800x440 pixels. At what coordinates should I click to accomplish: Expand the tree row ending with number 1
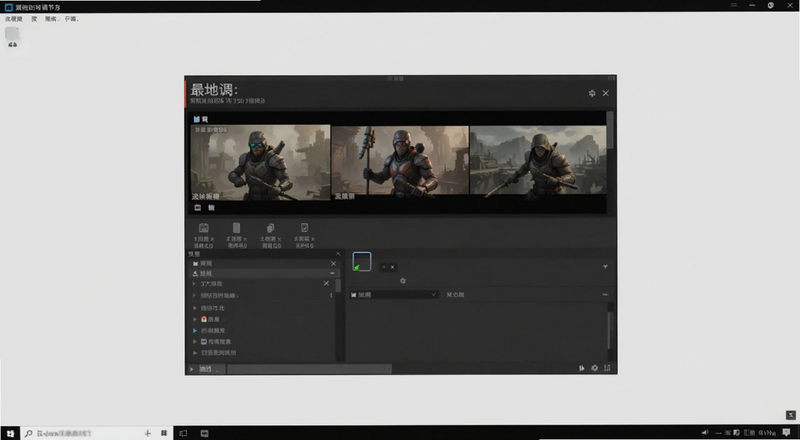tap(194, 296)
